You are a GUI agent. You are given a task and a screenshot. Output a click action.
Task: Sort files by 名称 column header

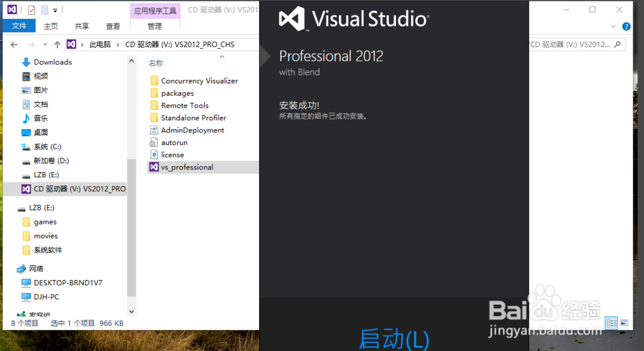155,63
